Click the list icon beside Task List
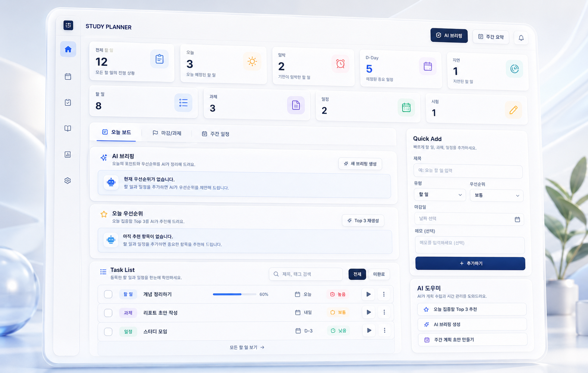 (x=103, y=272)
